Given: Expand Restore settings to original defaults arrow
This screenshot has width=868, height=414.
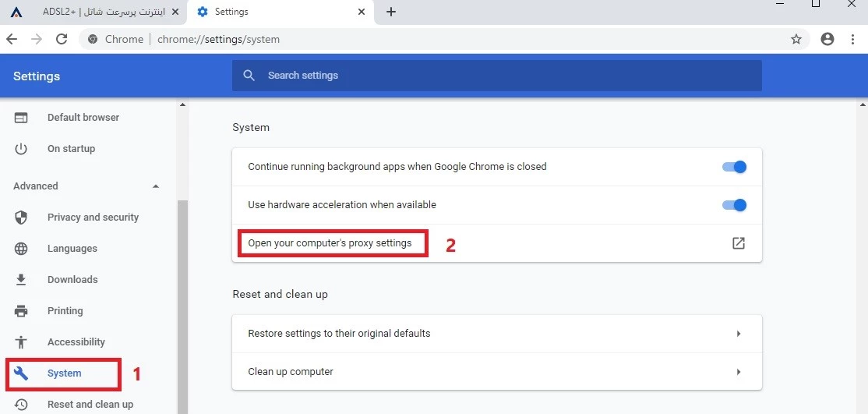Looking at the screenshot, I should (739, 334).
